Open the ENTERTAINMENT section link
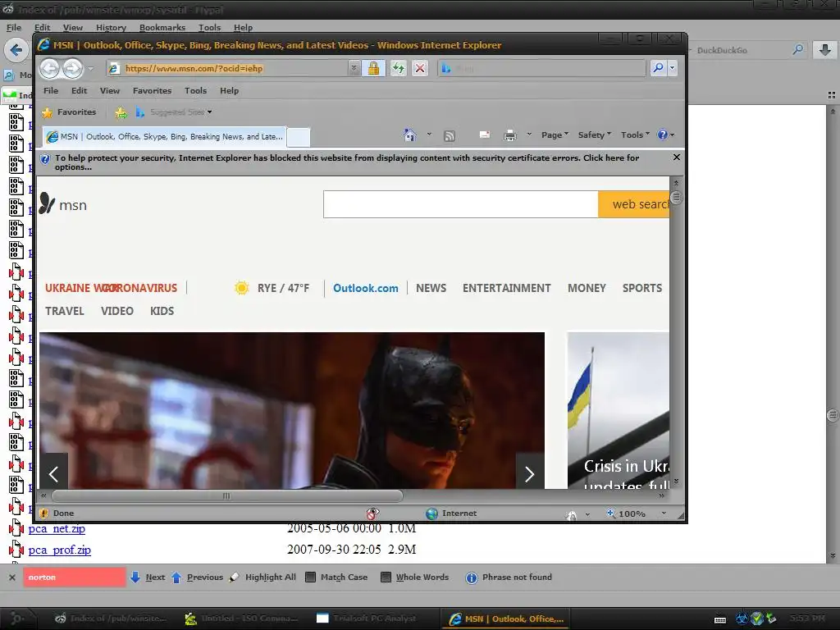 pos(507,288)
